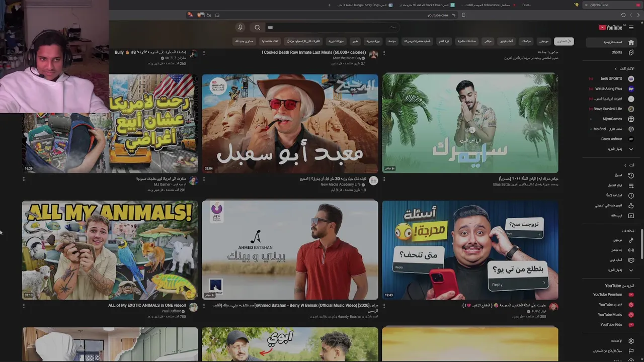Select the Football filter chip
This screenshot has height=362, width=644.
coord(445,41)
